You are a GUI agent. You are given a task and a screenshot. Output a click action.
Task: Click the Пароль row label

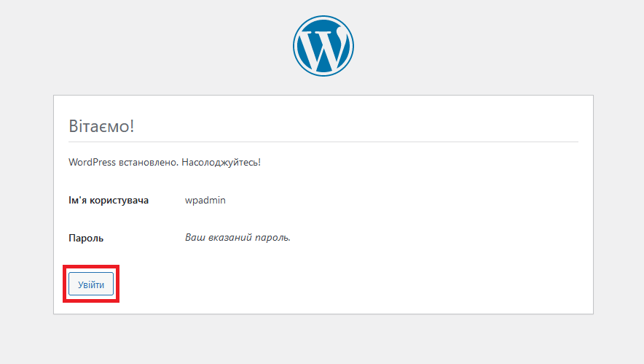pos(85,238)
